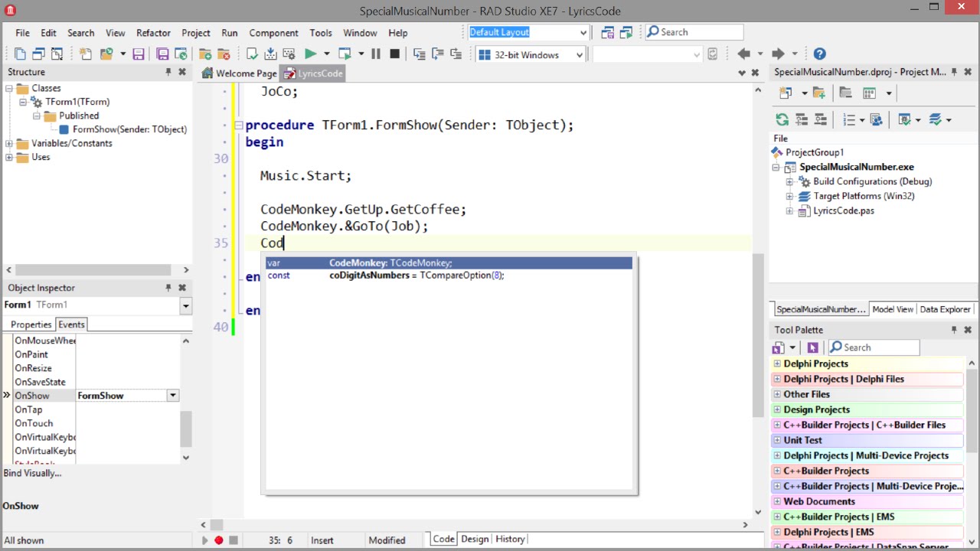Click the Trace Into icon
The height and width of the screenshot is (551, 980).
click(x=419, y=54)
